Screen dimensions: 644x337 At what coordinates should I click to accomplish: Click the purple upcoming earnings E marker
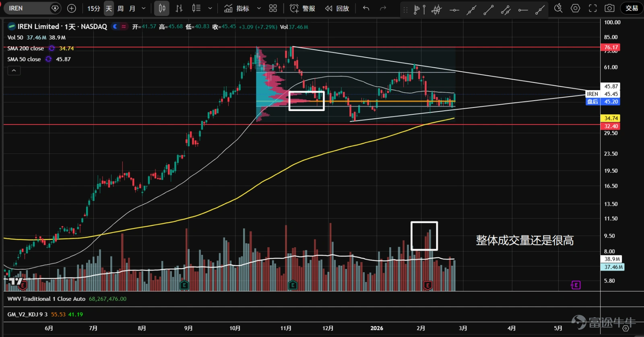tap(576, 285)
